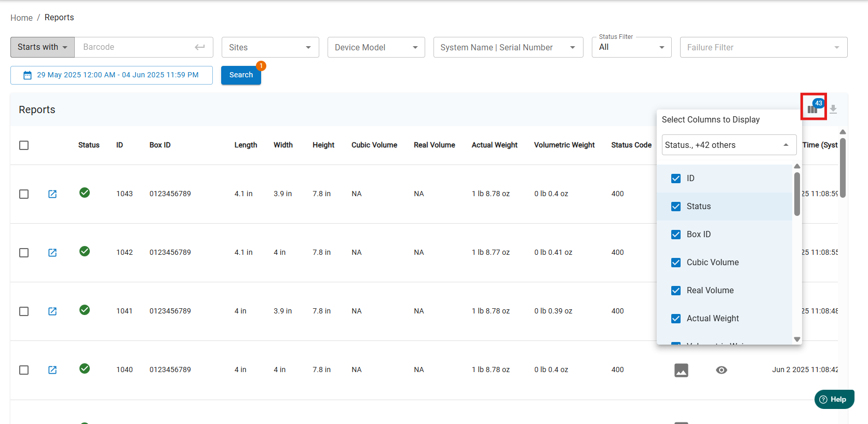Click the enter arrow icon in Barcode field
Viewport: 868px width, 424px height.
199,47
